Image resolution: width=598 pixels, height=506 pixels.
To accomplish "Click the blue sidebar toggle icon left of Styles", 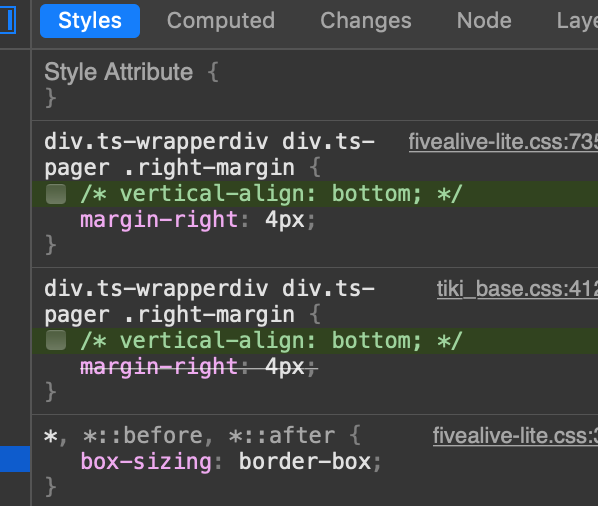I will tap(8, 20).
